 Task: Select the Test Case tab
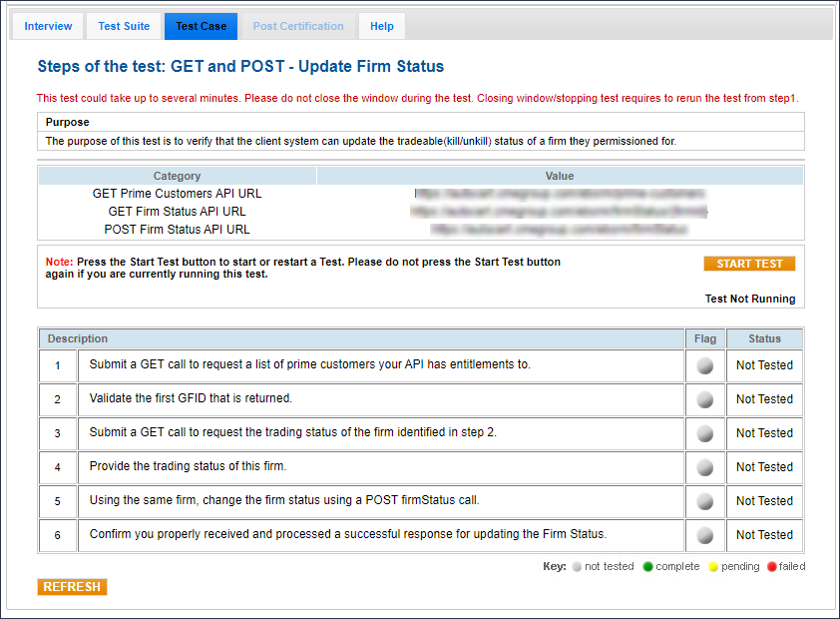pyautogui.click(x=201, y=26)
